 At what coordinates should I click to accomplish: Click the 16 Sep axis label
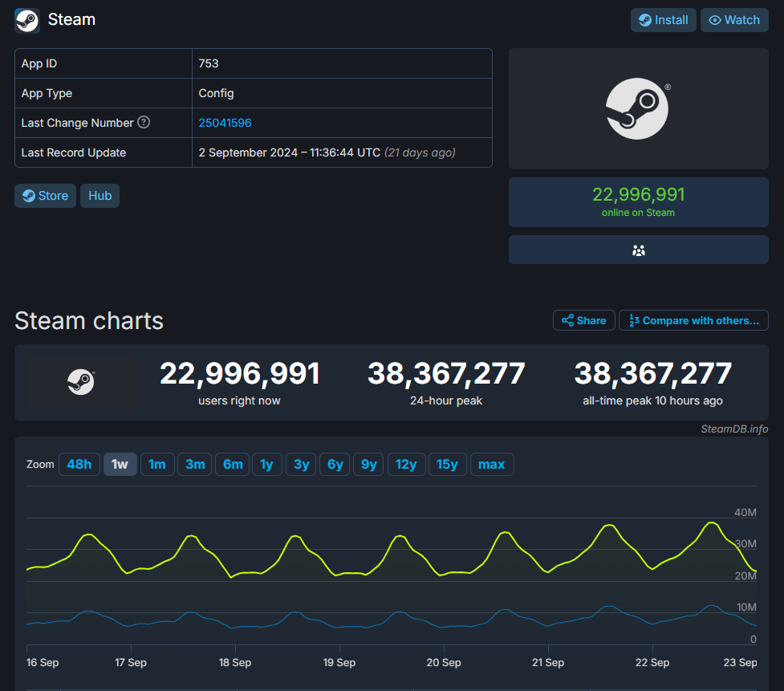pyautogui.click(x=43, y=662)
